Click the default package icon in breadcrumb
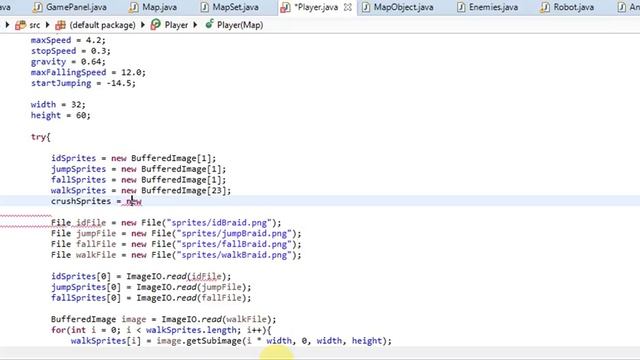The height and width of the screenshot is (360, 640). (x=60, y=25)
